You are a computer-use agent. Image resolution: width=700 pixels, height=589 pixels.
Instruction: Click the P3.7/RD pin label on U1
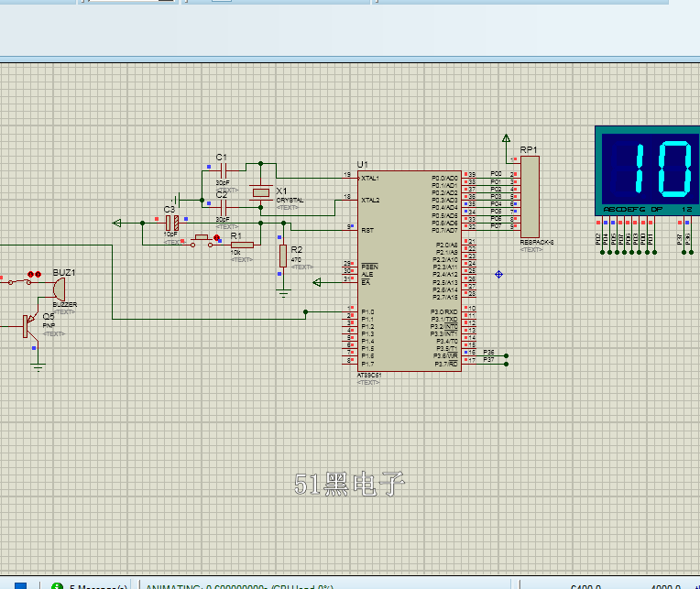[446, 364]
